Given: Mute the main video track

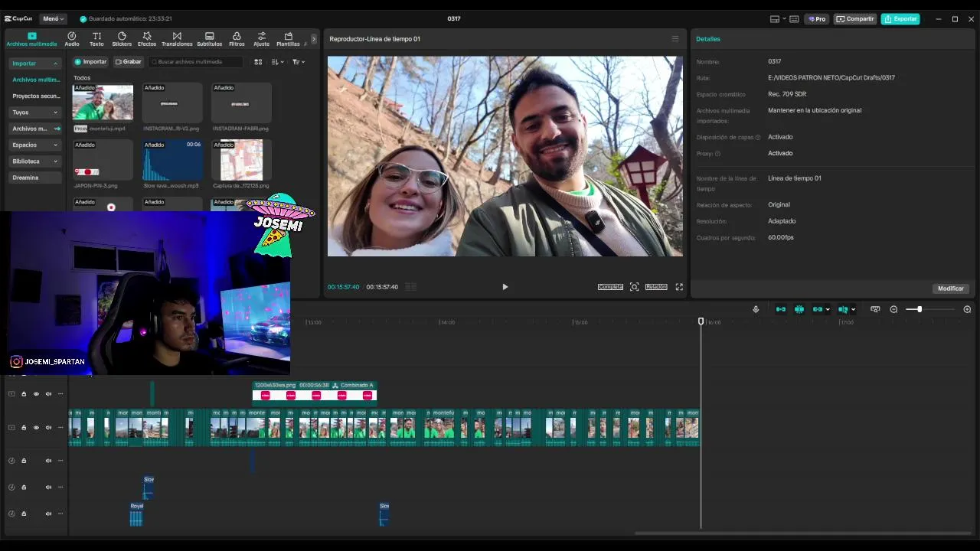Looking at the screenshot, I should (x=48, y=428).
